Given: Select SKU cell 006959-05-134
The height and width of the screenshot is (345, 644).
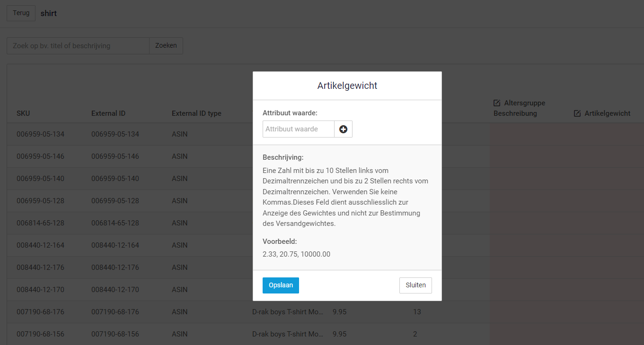Looking at the screenshot, I should 40,134.
